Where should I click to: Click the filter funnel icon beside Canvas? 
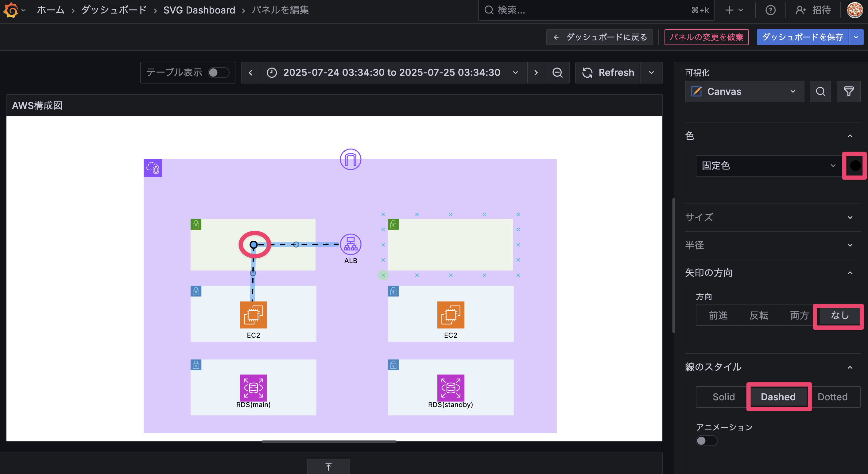click(848, 91)
